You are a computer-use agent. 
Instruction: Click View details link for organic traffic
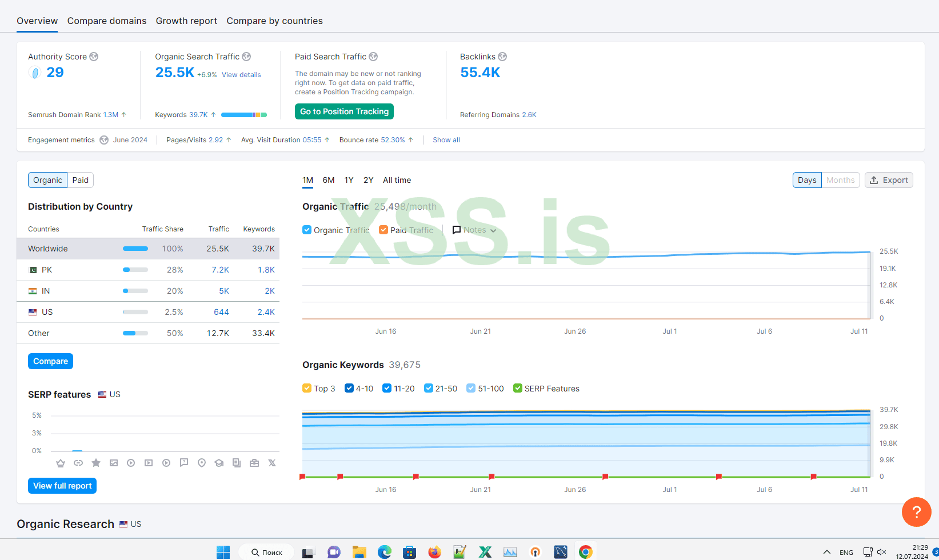point(241,75)
